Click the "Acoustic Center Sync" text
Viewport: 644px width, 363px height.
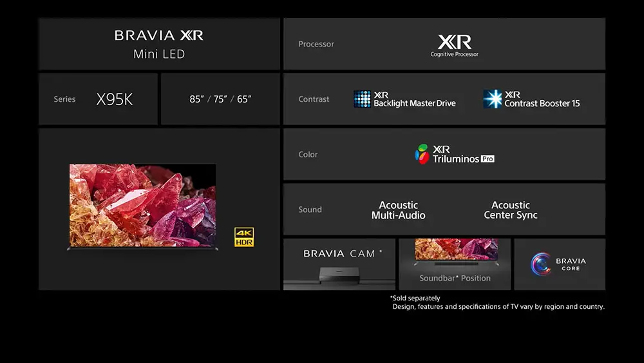pos(511,210)
